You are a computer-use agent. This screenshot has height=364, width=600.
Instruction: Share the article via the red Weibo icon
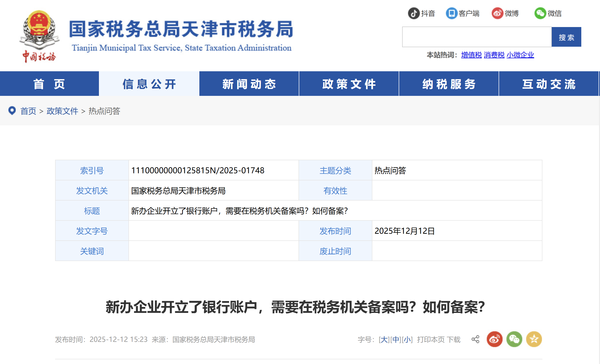click(x=495, y=339)
